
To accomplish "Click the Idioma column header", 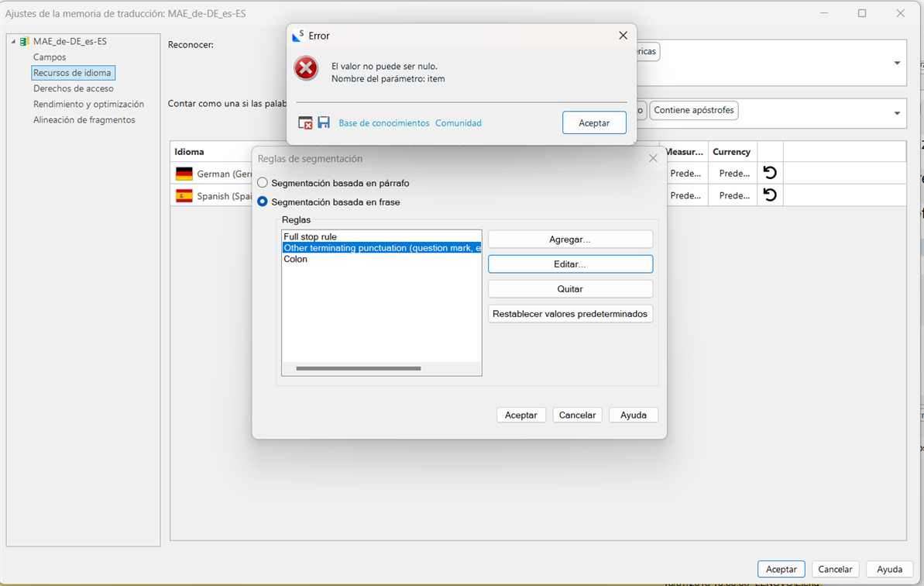I will point(189,151).
